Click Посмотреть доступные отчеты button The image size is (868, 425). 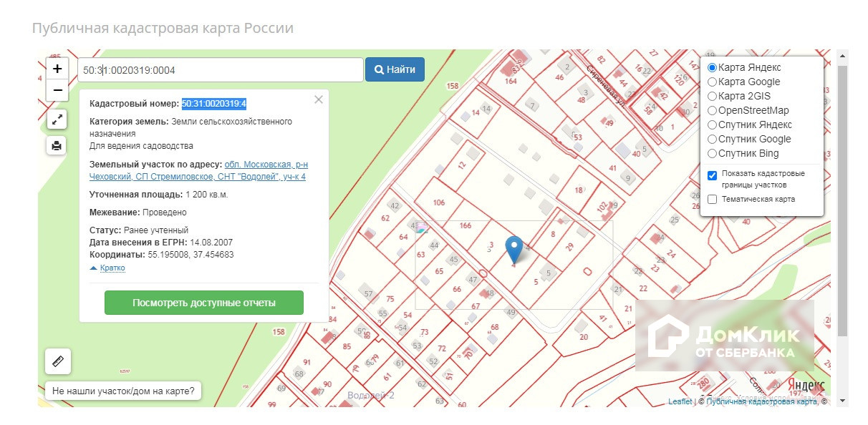[x=204, y=303]
